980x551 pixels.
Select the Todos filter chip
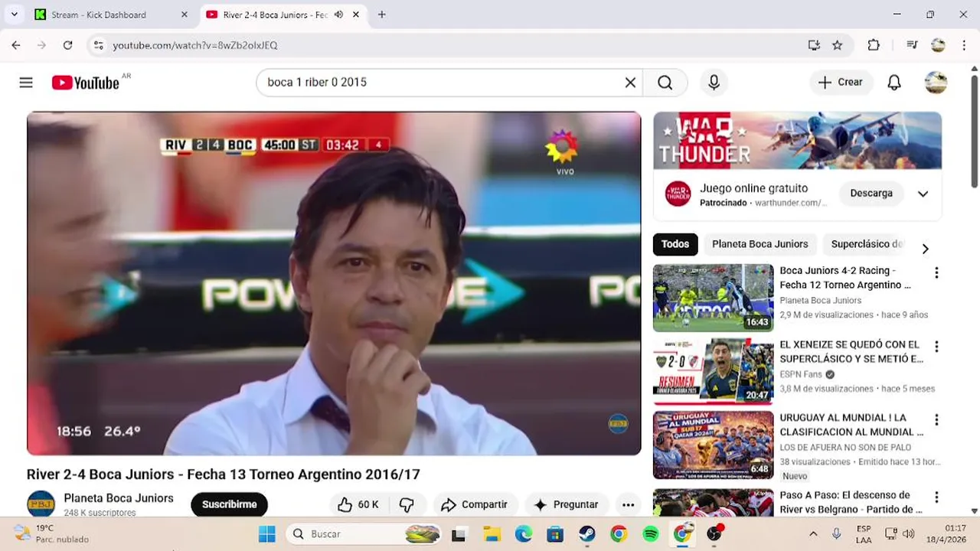point(675,244)
